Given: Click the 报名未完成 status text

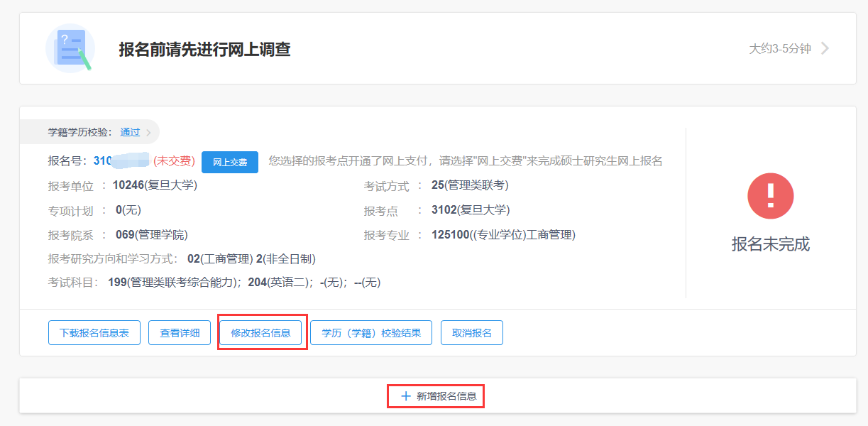Looking at the screenshot, I should 770,244.
